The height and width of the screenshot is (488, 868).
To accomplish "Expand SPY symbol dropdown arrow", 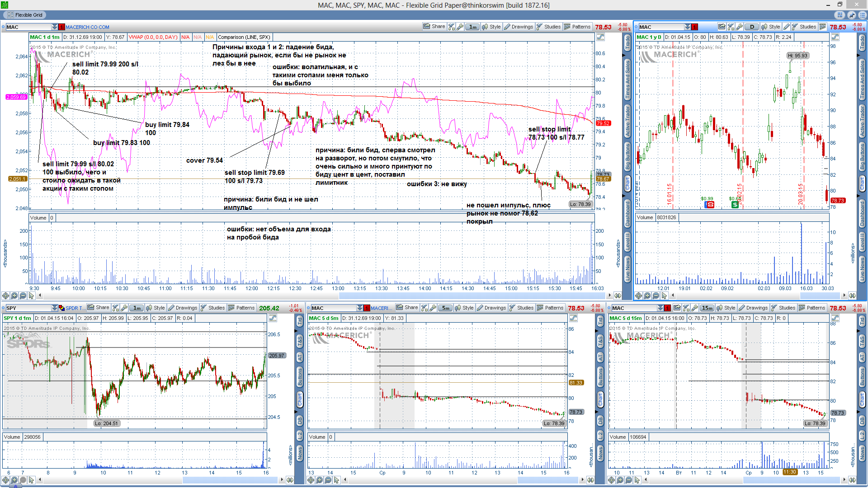I will click(x=55, y=308).
